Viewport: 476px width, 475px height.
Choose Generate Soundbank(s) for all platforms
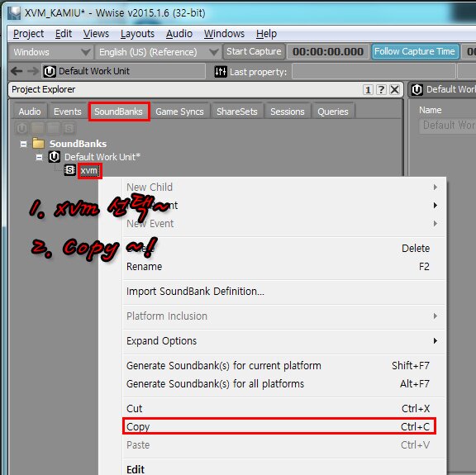point(283,384)
